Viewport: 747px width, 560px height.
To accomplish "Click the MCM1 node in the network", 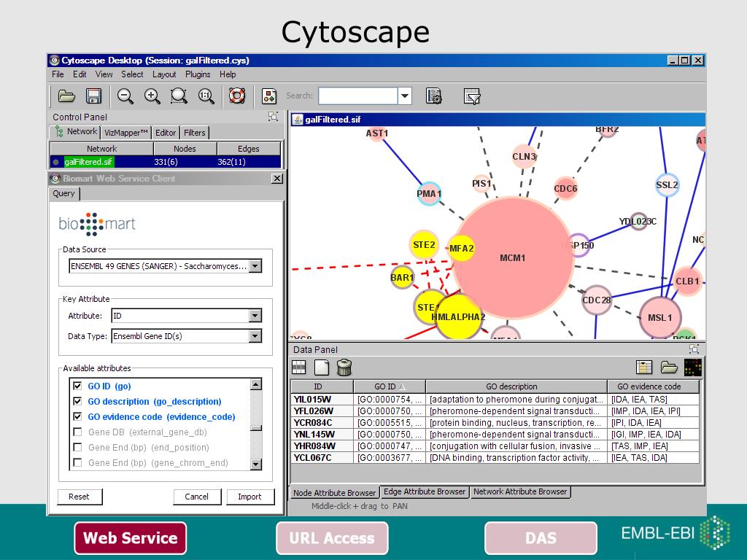I will (x=513, y=257).
